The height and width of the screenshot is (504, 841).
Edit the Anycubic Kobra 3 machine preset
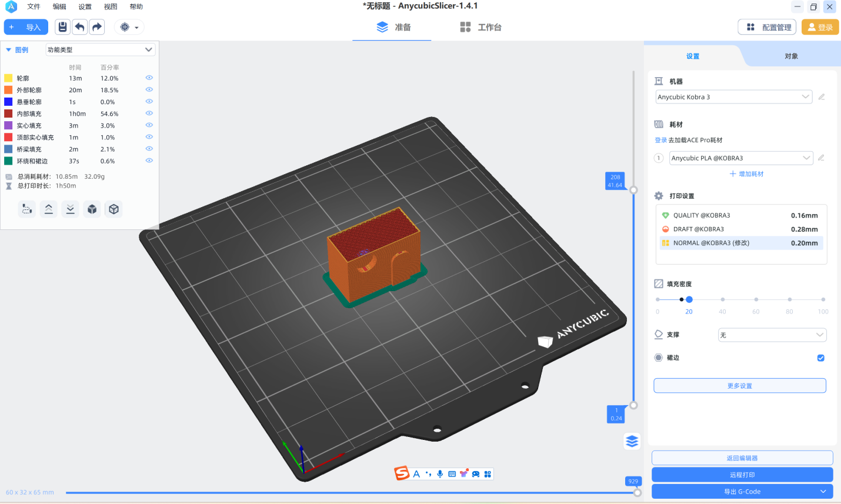coord(822,97)
